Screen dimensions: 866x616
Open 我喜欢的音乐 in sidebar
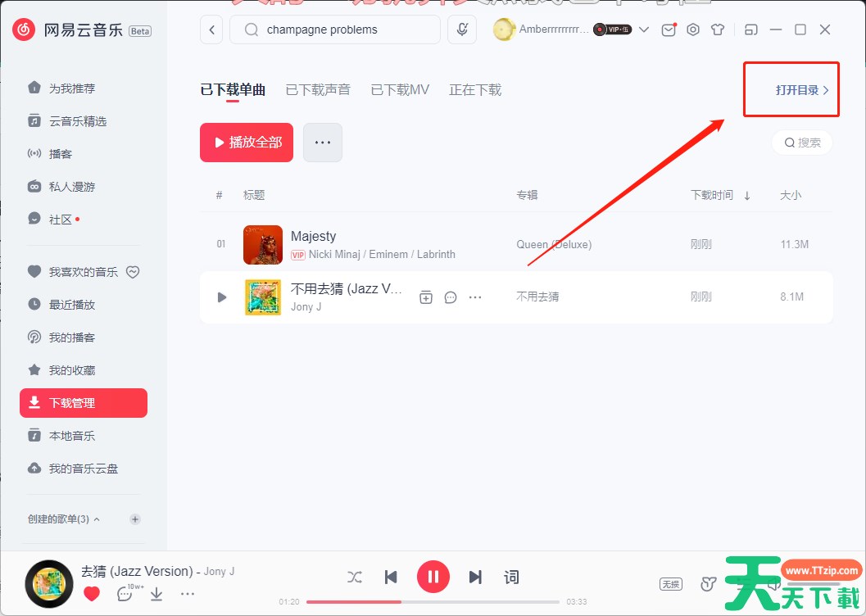tap(73, 272)
